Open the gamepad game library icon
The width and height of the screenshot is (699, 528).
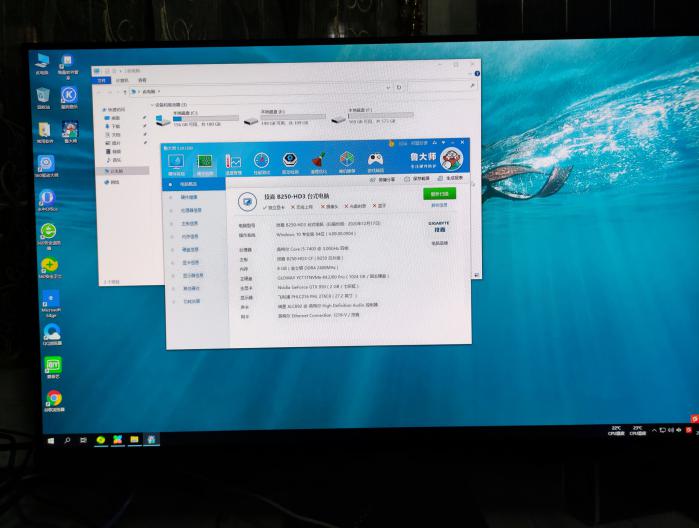pyautogui.click(x=375, y=161)
